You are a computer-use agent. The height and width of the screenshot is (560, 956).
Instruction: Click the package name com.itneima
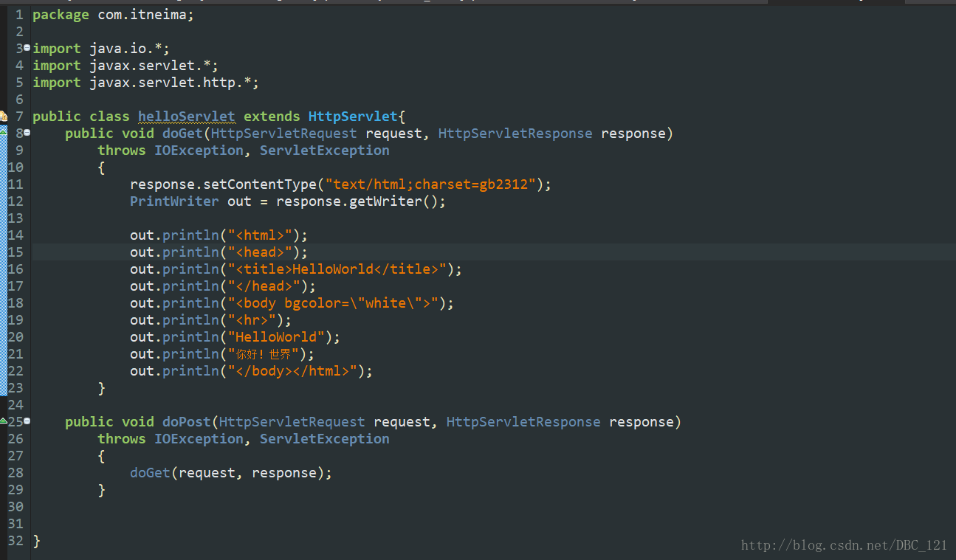click(x=142, y=15)
